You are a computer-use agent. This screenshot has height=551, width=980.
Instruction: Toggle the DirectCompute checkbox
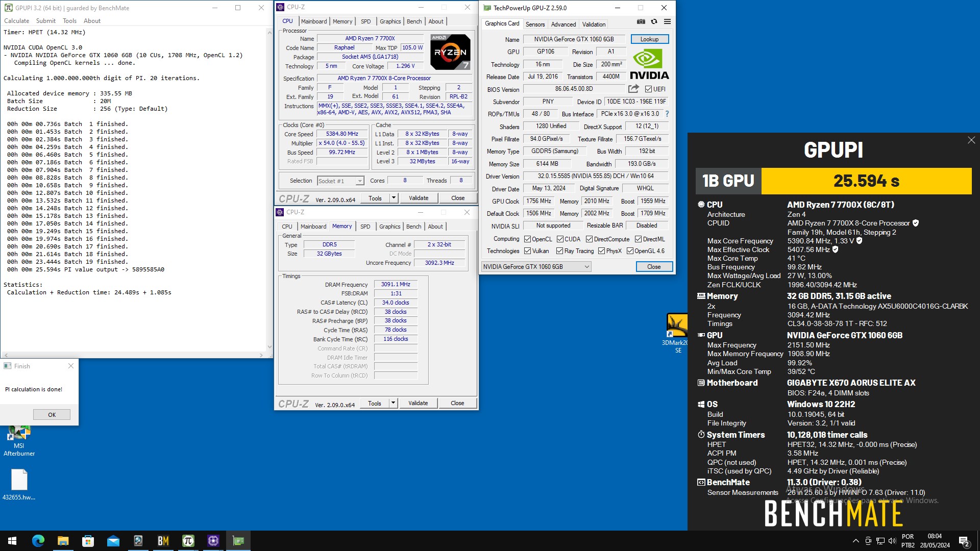pos(589,239)
